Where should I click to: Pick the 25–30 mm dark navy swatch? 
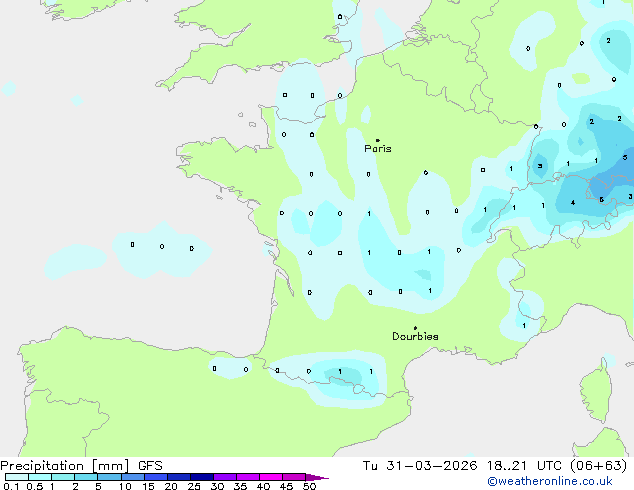pos(201,477)
